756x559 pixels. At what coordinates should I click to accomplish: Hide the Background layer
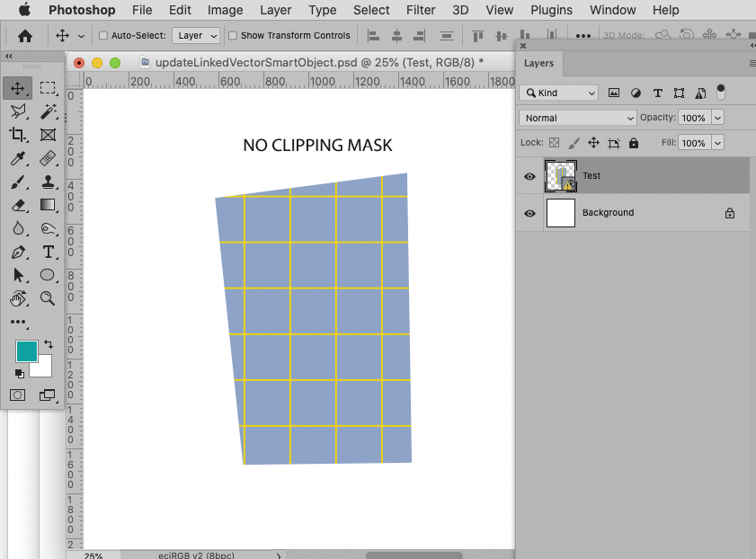[x=529, y=213]
